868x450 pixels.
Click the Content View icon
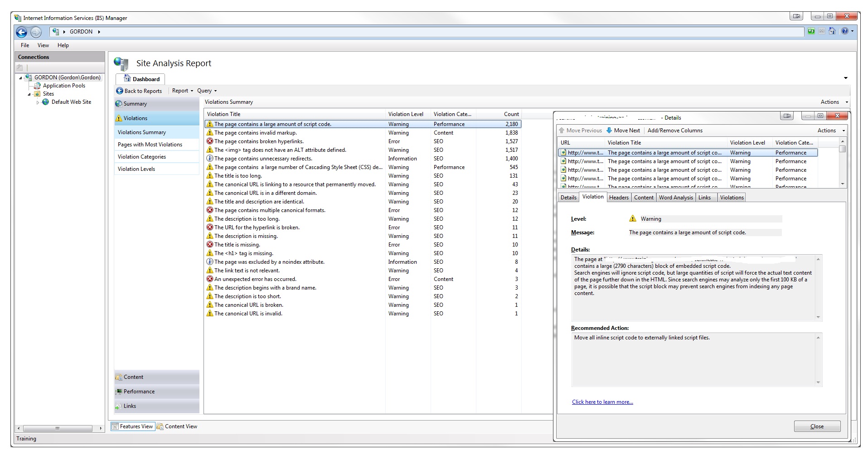pos(160,426)
